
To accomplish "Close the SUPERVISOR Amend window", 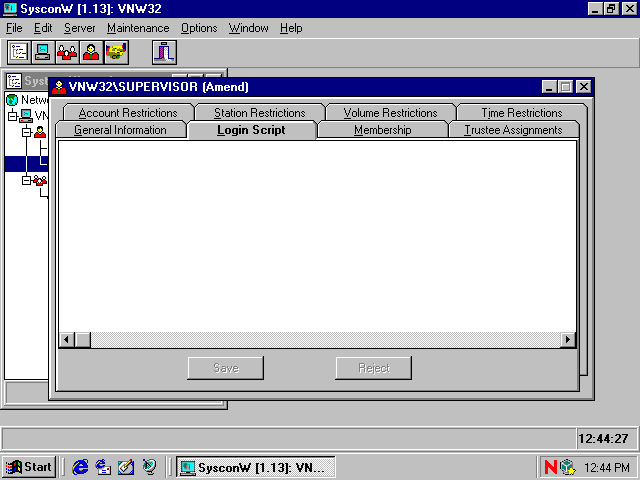I will (584, 87).
